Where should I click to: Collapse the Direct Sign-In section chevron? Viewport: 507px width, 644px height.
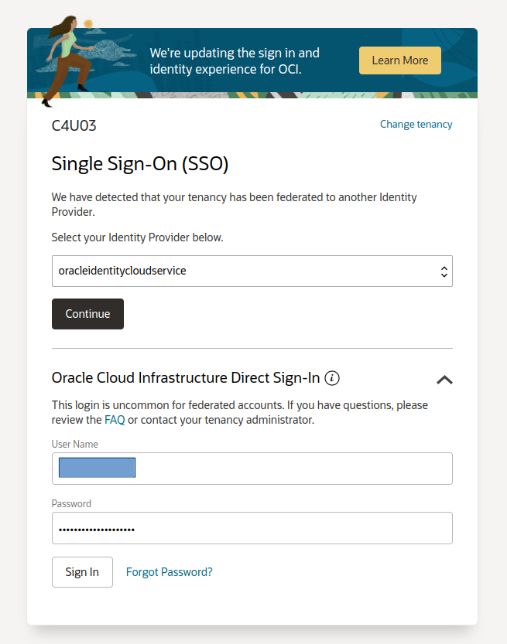(x=445, y=380)
